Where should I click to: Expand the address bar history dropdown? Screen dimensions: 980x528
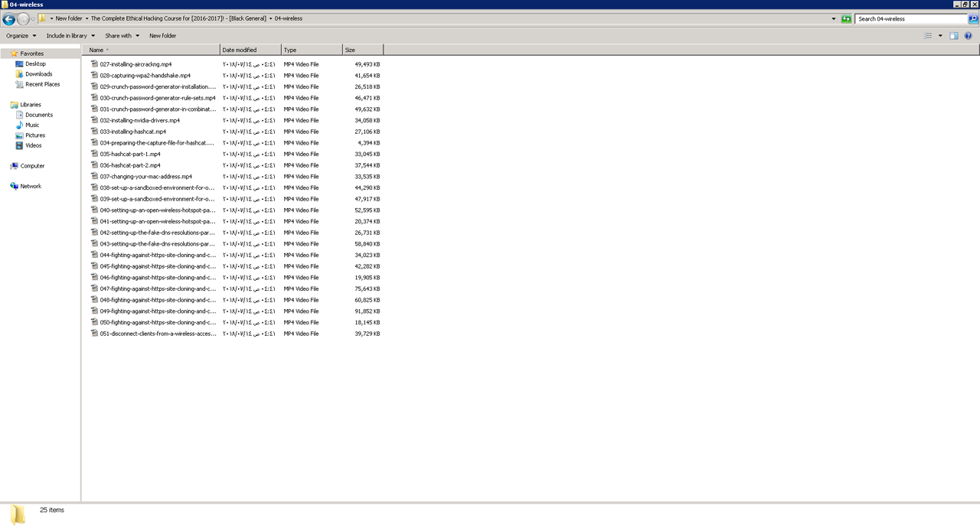(834, 19)
